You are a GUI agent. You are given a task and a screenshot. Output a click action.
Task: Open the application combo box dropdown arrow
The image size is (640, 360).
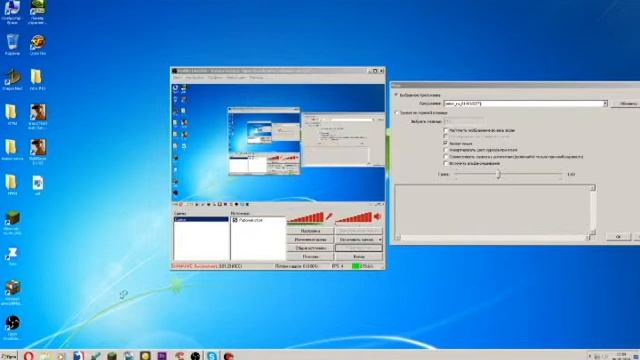coord(604,104)
